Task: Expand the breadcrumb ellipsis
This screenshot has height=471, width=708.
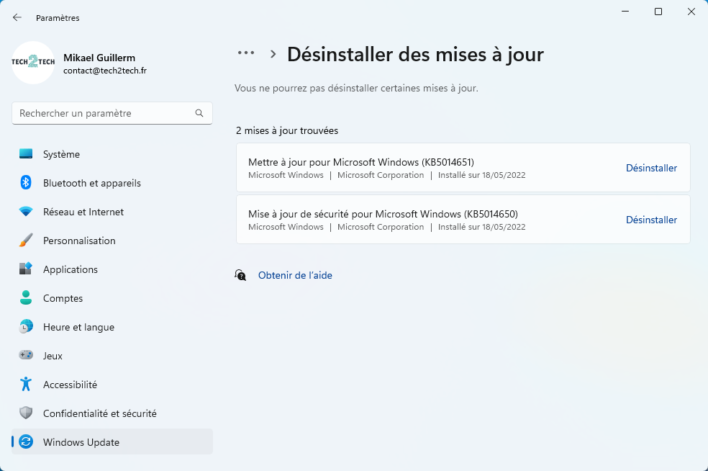Action: (x=246, y=53)
